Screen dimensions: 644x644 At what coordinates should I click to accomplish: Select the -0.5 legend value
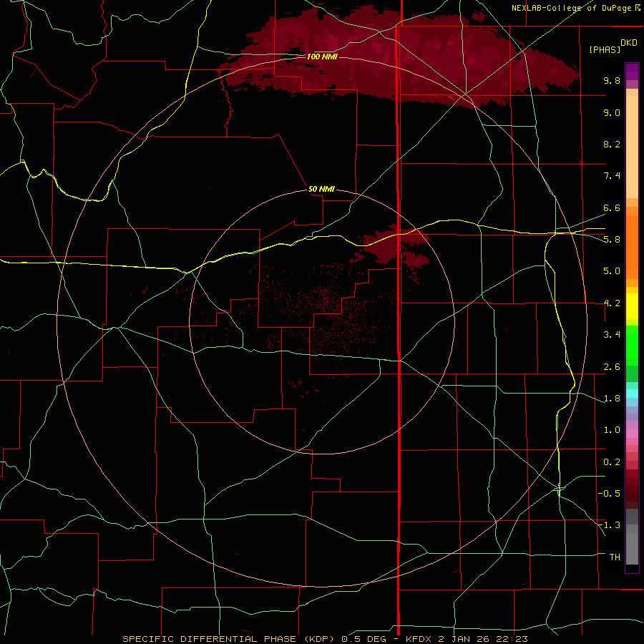pyautogui.click(x=609, y=494)
